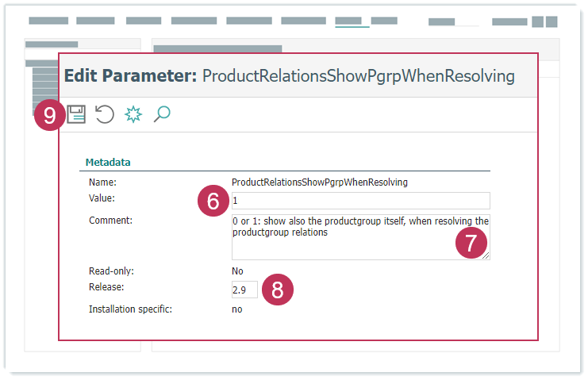Screen dimensions: 588x380
Task: Click the Edit Parameter dialog title
Action: pos(289,76)
